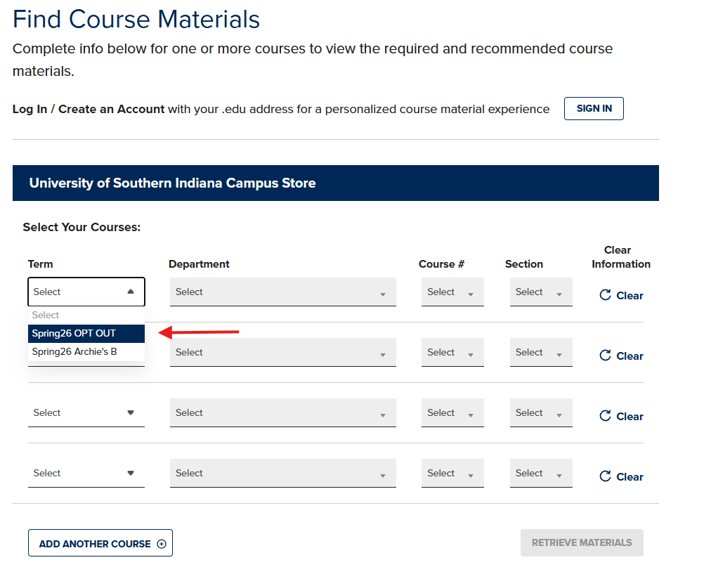The image size is (704, 586).
Task: Expand the fourth row Section dropdown
Action: tap(540, 474)
